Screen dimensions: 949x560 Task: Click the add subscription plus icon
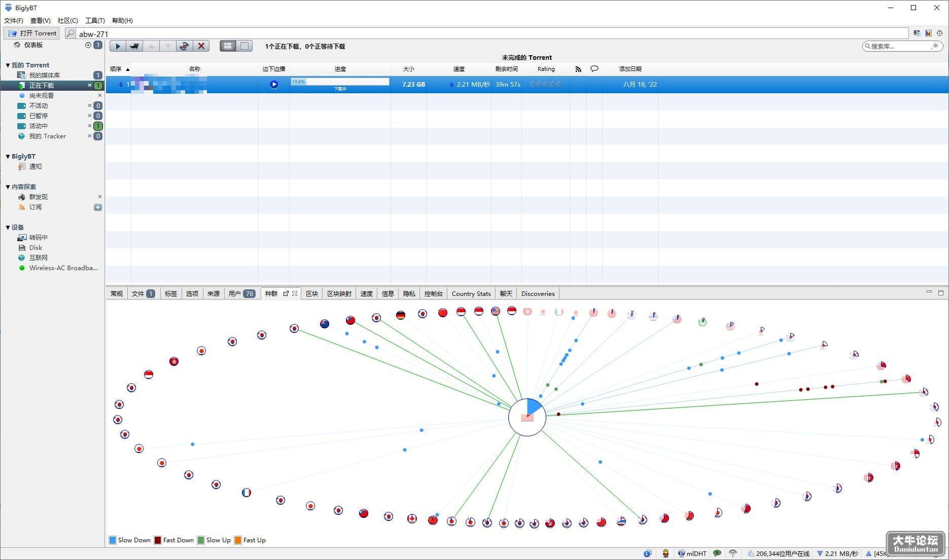coord(98,207)
